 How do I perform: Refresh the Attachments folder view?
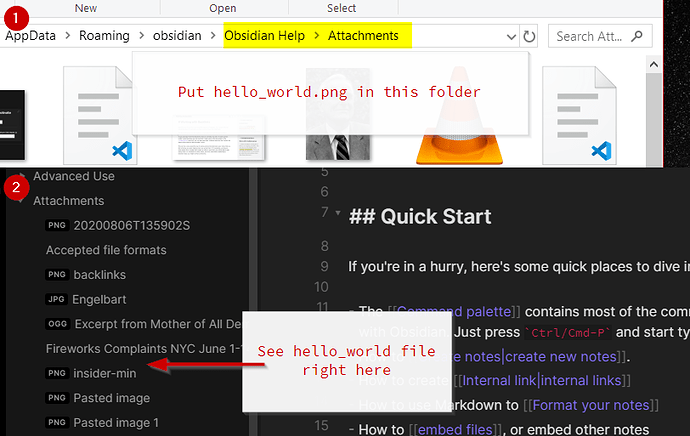529,37
